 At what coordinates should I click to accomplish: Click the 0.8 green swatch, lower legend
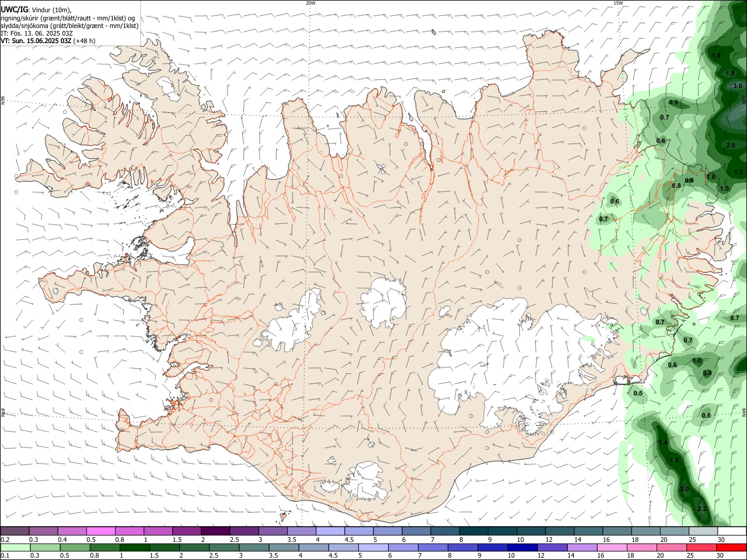[104, 548]
